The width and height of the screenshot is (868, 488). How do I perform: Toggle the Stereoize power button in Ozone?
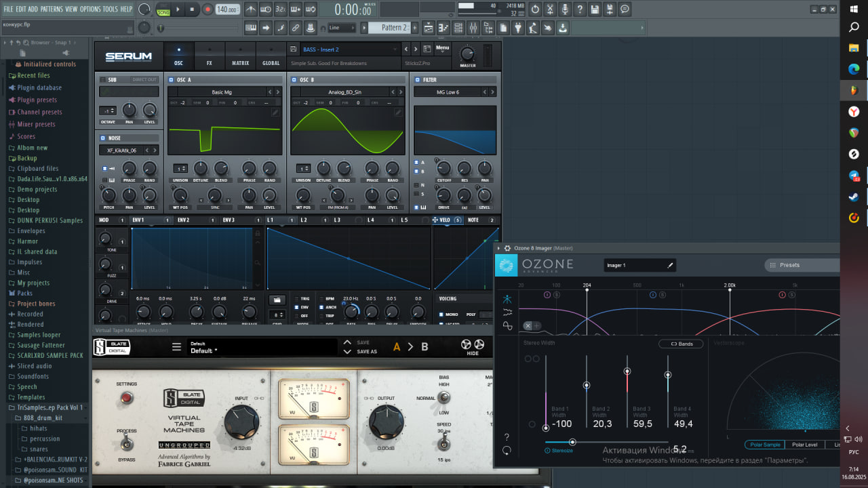coord(548,450)
